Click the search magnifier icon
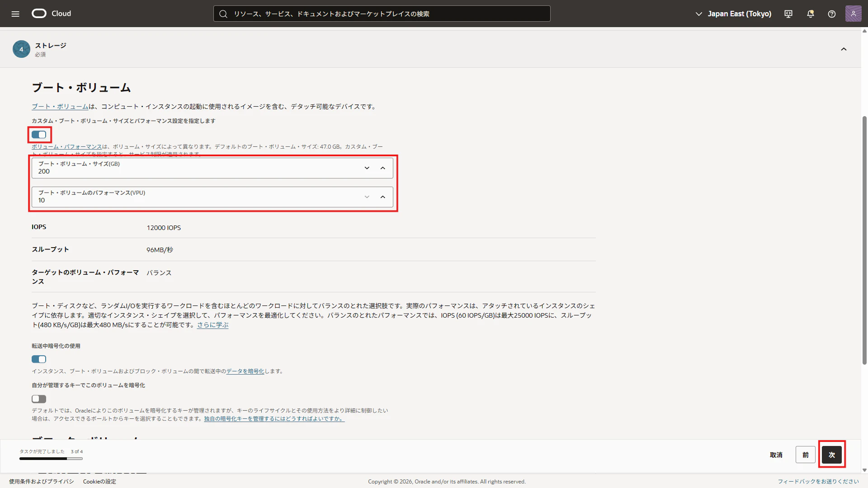 click(x=223, y=14)
